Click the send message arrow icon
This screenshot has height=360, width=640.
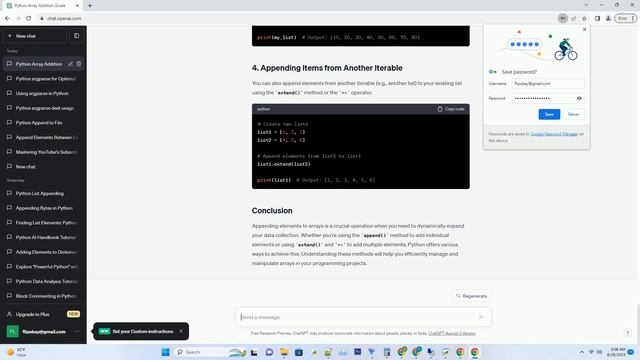click(x=482, y=317)
